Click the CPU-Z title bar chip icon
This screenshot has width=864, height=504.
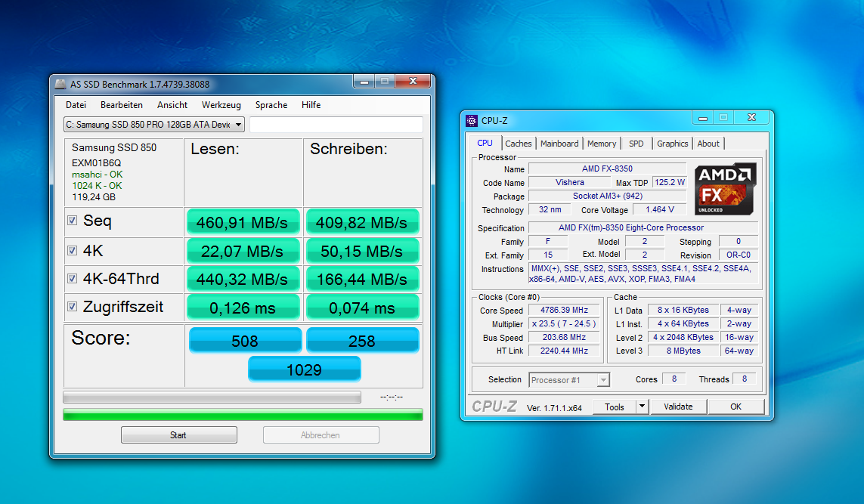click(x=472, y=121)
